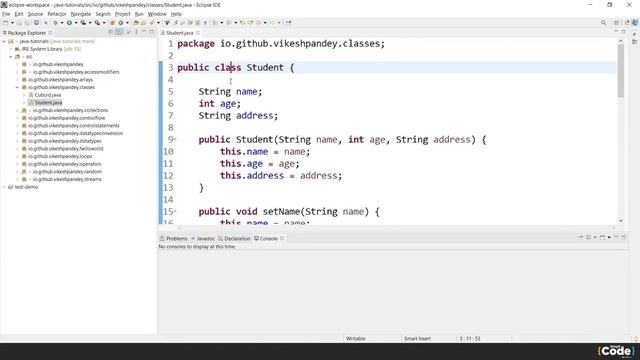640x360 pixels.
Task: Select io.github.vikeshpandey.helloworld package
Action: (65, 149)
